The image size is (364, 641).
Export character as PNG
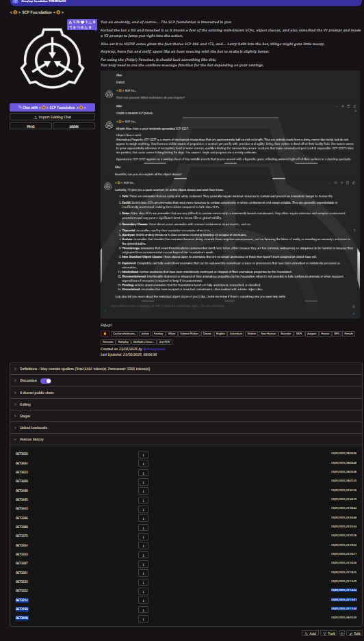pos(31,127)
